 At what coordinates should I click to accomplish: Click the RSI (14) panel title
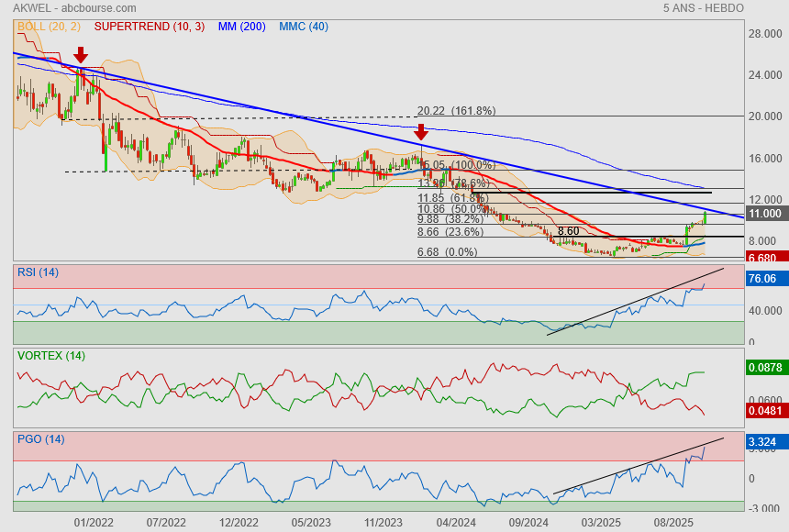point(38,272)
